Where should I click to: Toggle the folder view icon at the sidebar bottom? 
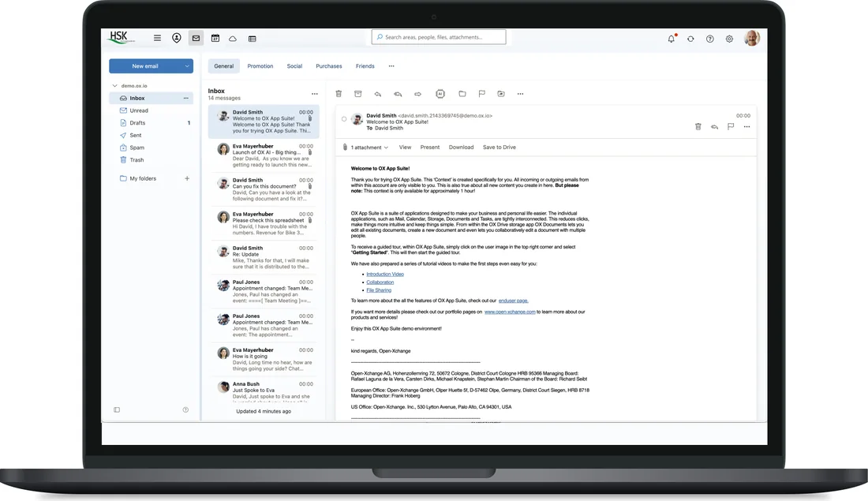[x=117, y=409]
